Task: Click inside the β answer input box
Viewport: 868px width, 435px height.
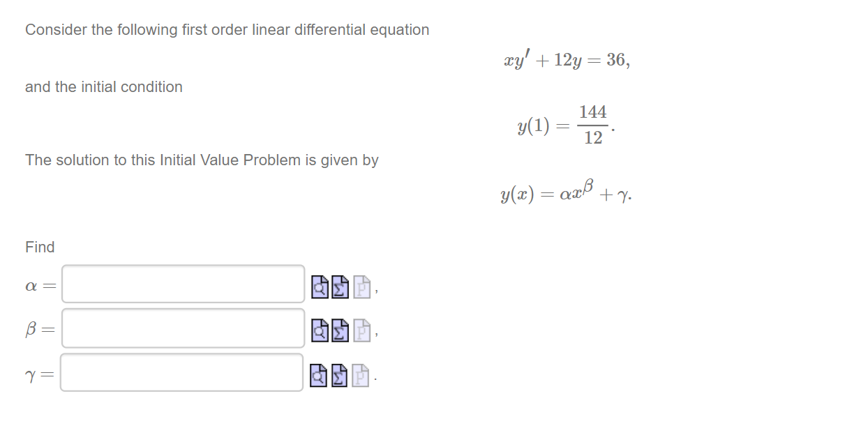Action: click(181, 328)
